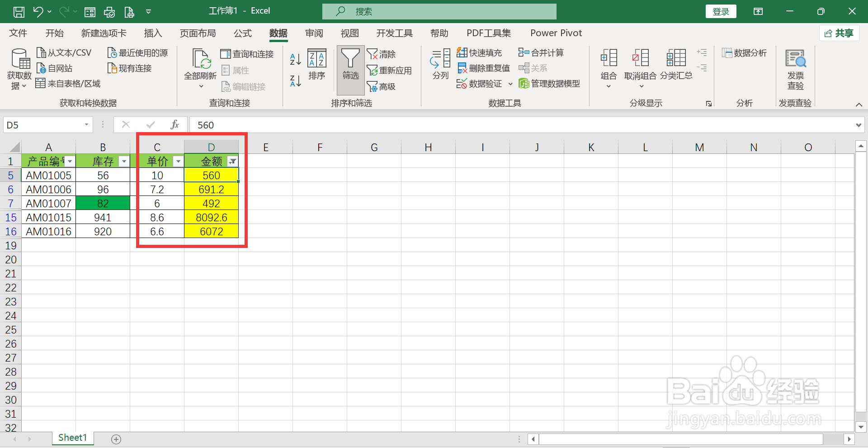
Task: Clear (清除) the applied filter
Action: click(x=381, y=54)
